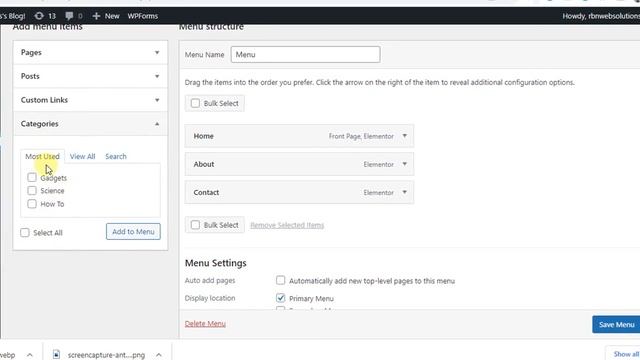Enable the top Bulk Select checkbox
The width and height of the screenshot is (640, 360).
tap(195, 103)
